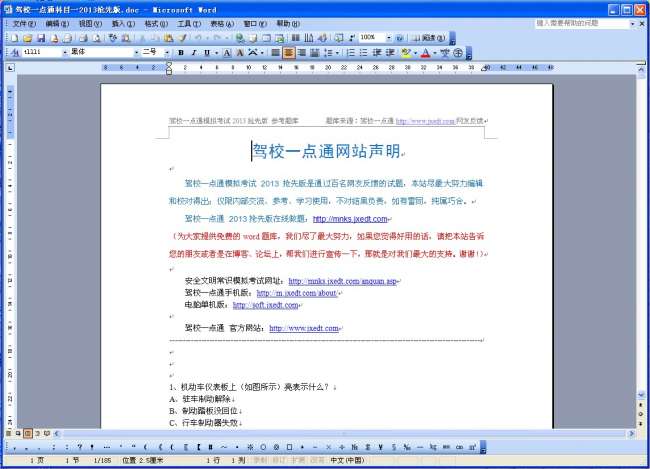Set paragraph alignment to left
The image size is (650, 469).
tap(275, 53)
